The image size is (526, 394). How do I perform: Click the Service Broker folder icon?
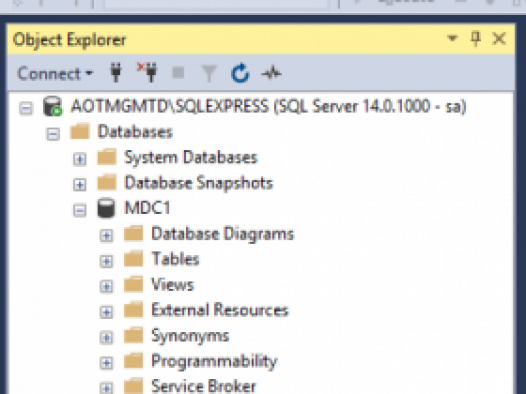click(134, 386)
